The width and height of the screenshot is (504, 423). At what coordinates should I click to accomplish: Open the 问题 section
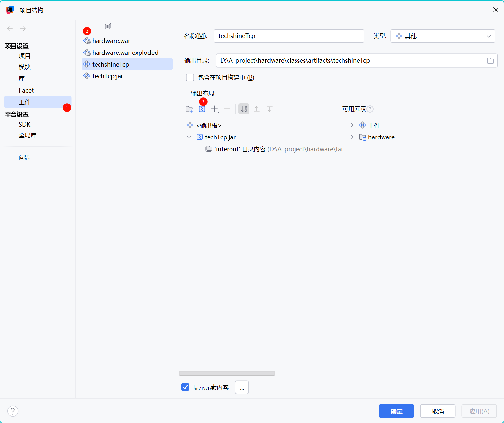pyautogui.click(x=25, y=158)
